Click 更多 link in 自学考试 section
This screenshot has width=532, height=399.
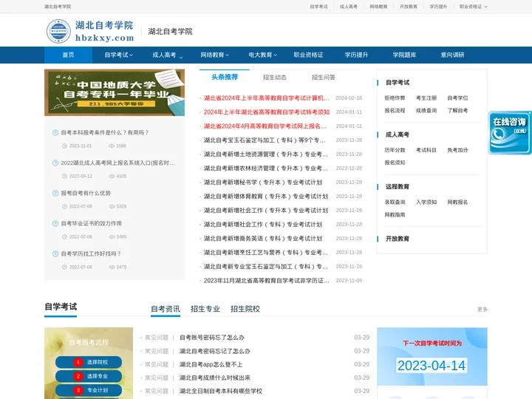point(482,309)
